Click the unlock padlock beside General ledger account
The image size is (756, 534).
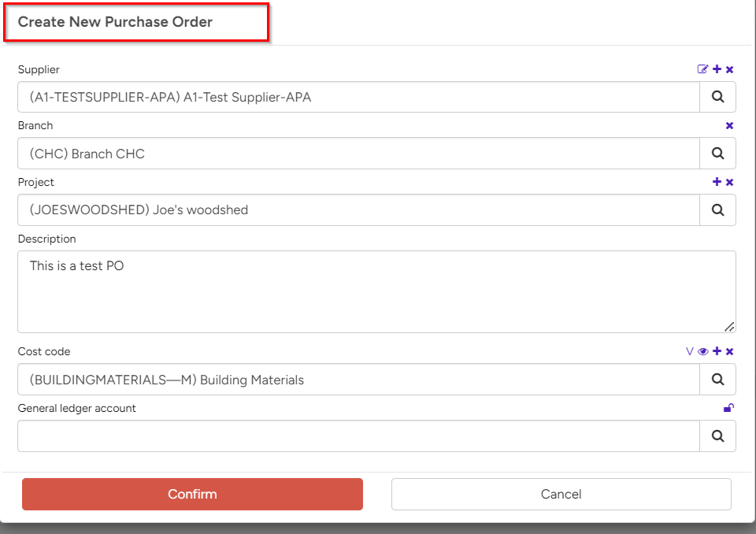(x=729, y=408)
